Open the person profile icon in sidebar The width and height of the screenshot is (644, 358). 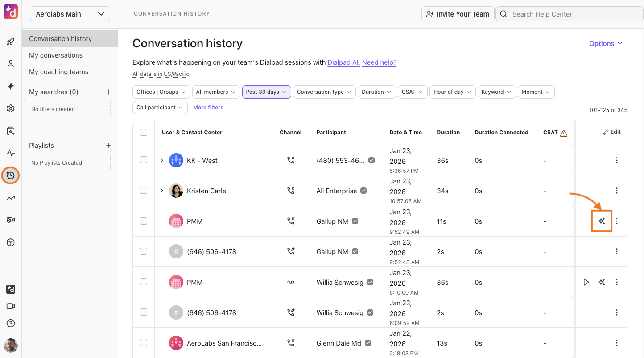[11, 64]
